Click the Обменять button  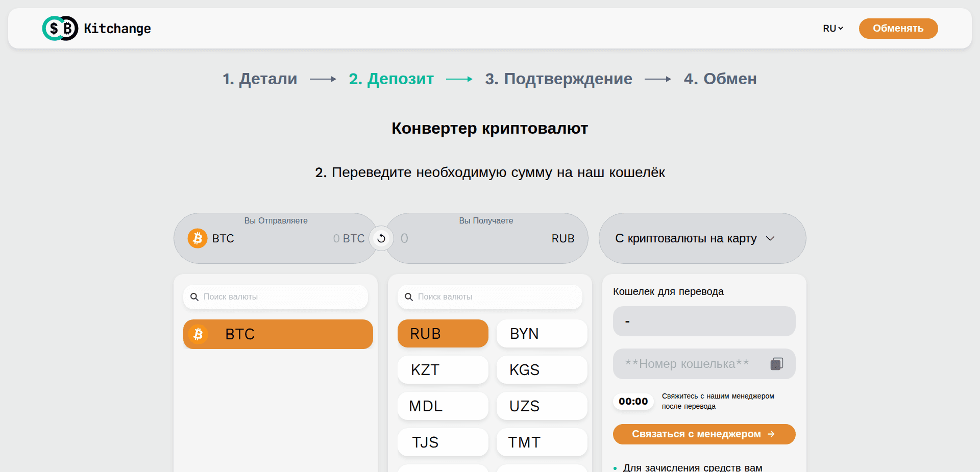(x=898, y=28)
